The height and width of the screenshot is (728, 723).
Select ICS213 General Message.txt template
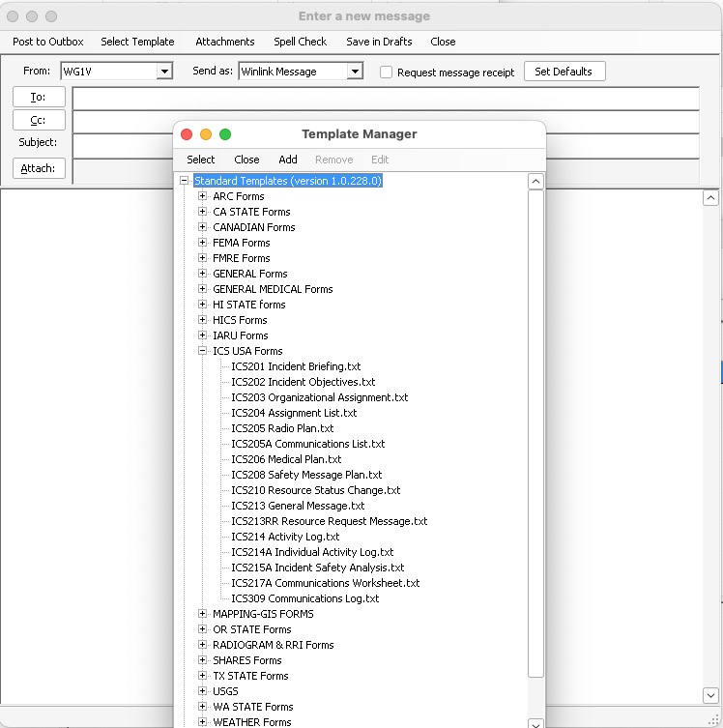pos(298,506)
